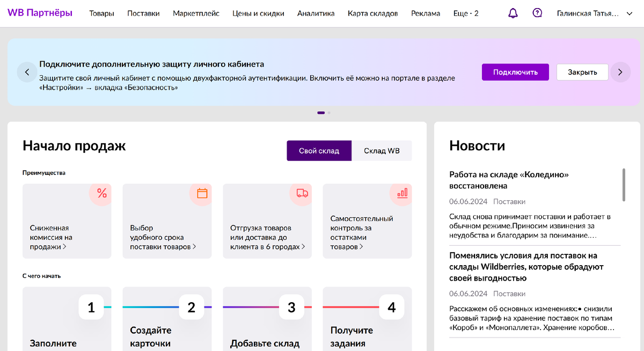Switch to the Склад WB toggle

click(382, 151)
